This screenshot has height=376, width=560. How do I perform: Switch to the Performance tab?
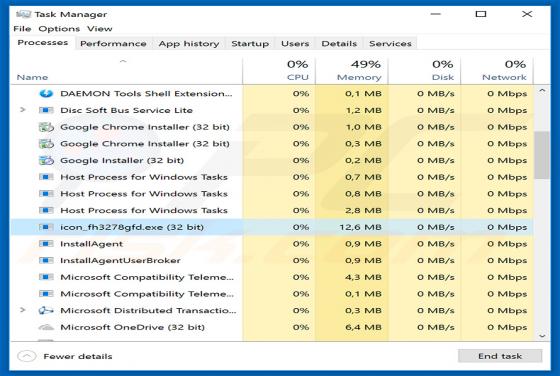pyautogui.click(x=113, y=44)
